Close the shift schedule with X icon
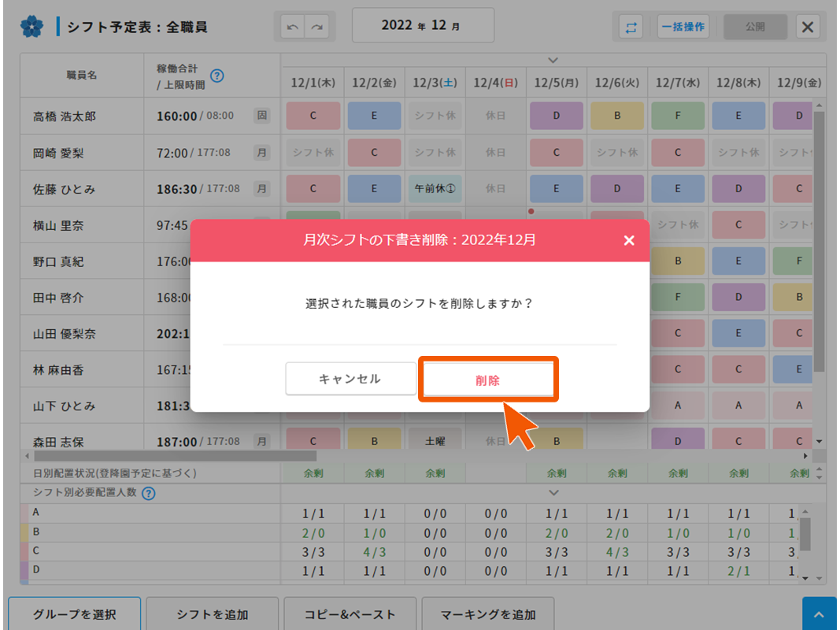This screenshot has width=840, height=630. coord(807,27)
